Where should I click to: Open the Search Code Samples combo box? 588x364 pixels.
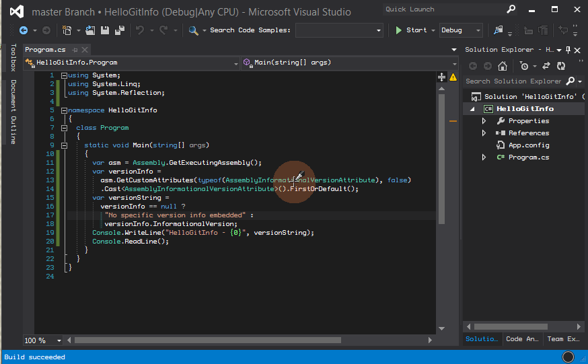tap(339, 30)
